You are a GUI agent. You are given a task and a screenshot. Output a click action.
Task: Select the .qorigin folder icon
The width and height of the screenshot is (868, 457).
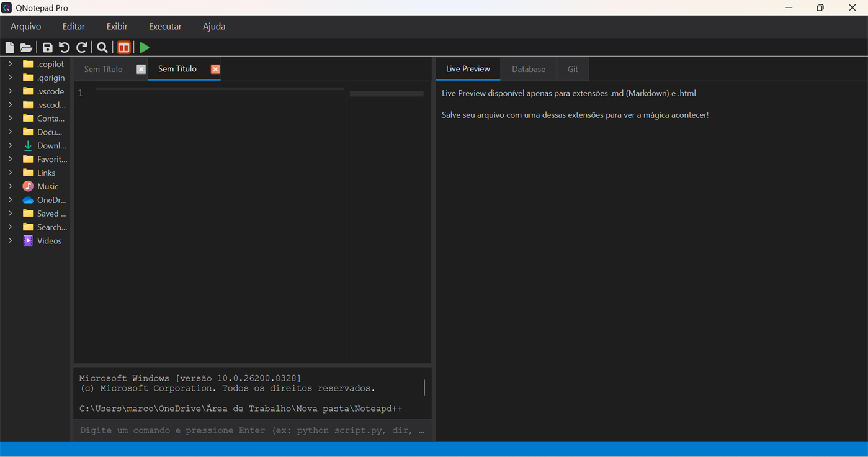point(28,78)
